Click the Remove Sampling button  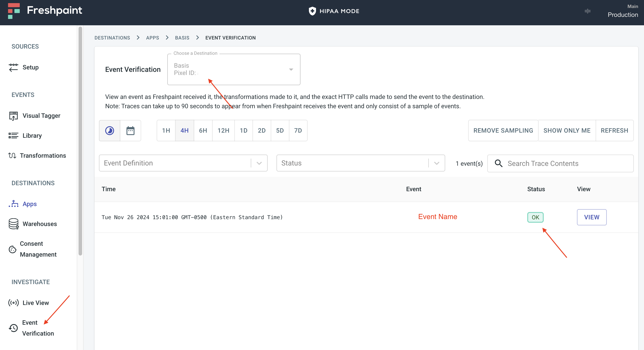point(503,131)
